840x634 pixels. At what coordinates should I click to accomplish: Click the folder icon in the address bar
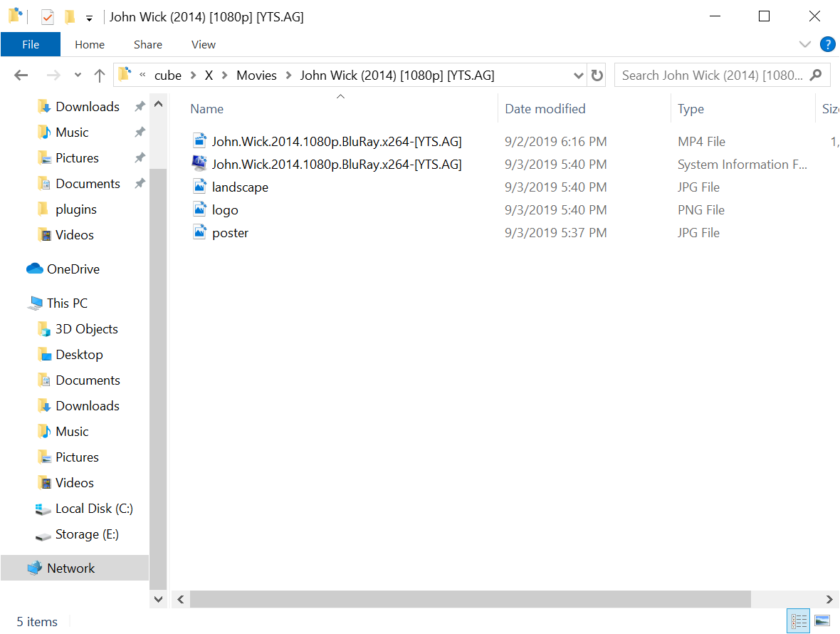(x=125, y=74)
